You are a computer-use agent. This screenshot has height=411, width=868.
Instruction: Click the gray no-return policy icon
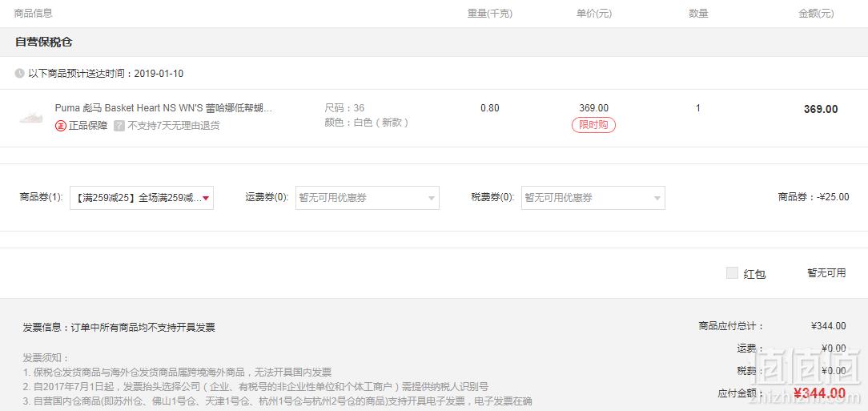pyautogui.click(x=119, y=126)
